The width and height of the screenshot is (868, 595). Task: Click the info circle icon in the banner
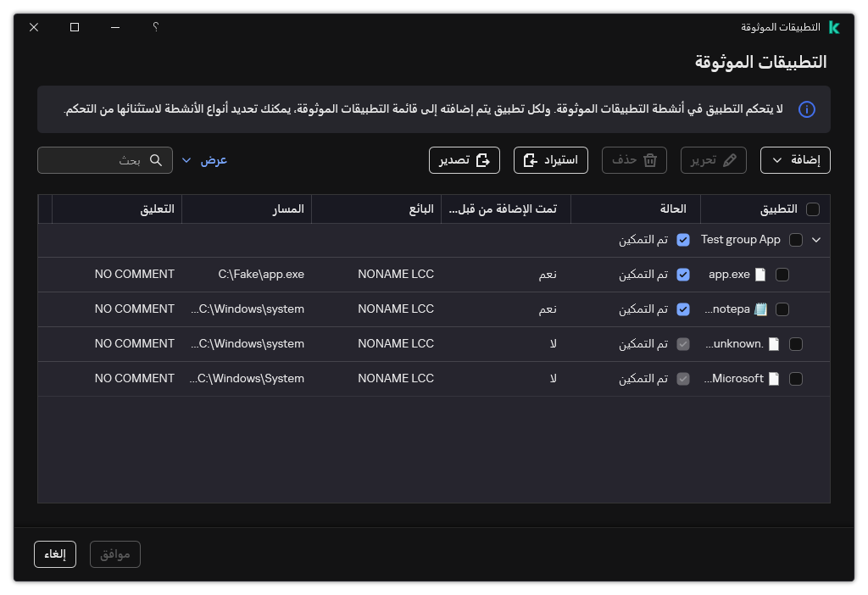(807, 109)
